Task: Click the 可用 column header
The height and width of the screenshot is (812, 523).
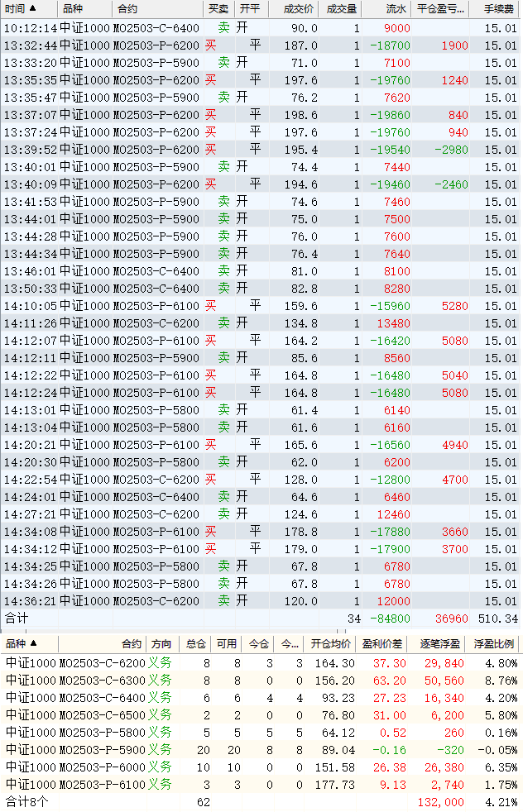Action: (227, 643)
